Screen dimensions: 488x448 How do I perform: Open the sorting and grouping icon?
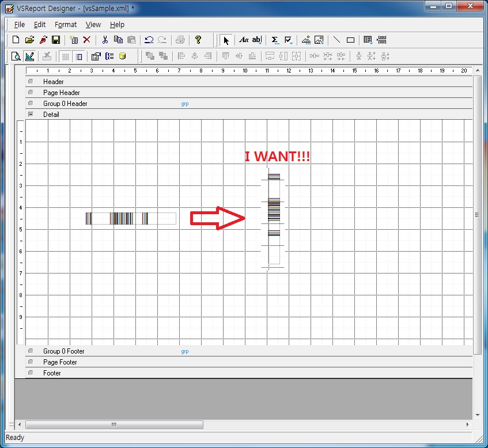tap(109, 56)
